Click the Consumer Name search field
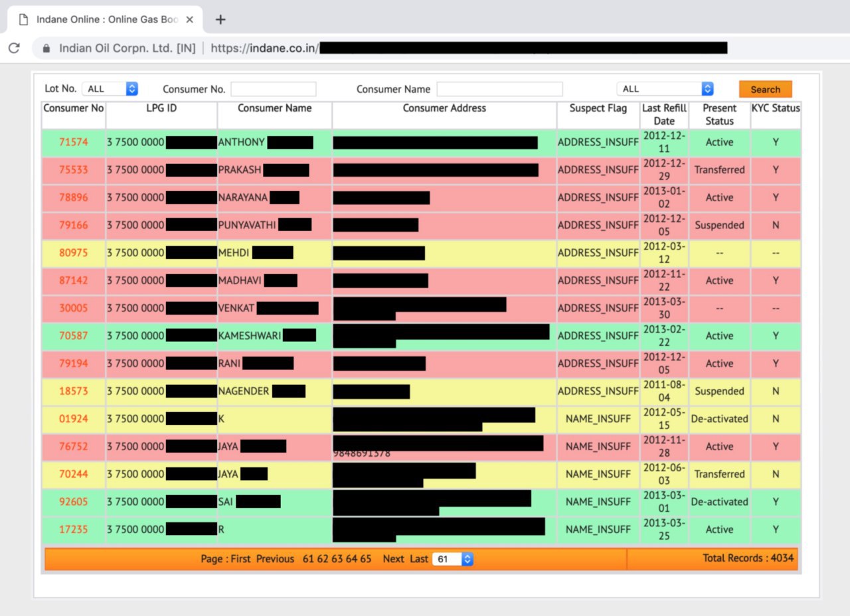Screen dimensions: 850x616 (x=499, y=89)
